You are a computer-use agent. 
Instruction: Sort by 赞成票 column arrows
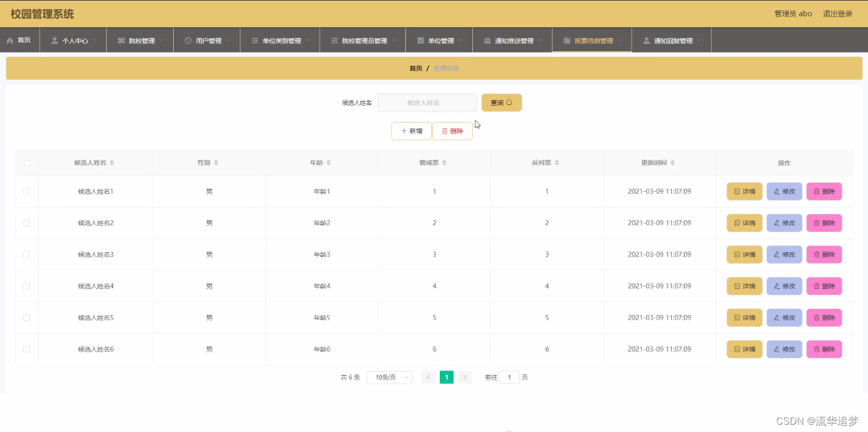[445, 163]
